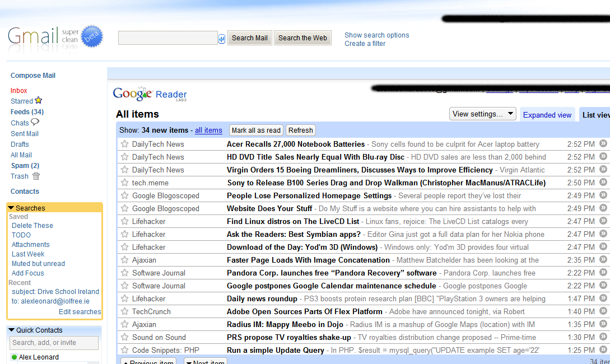Open recent search subject: Drive School Ireland

[55, 292]
